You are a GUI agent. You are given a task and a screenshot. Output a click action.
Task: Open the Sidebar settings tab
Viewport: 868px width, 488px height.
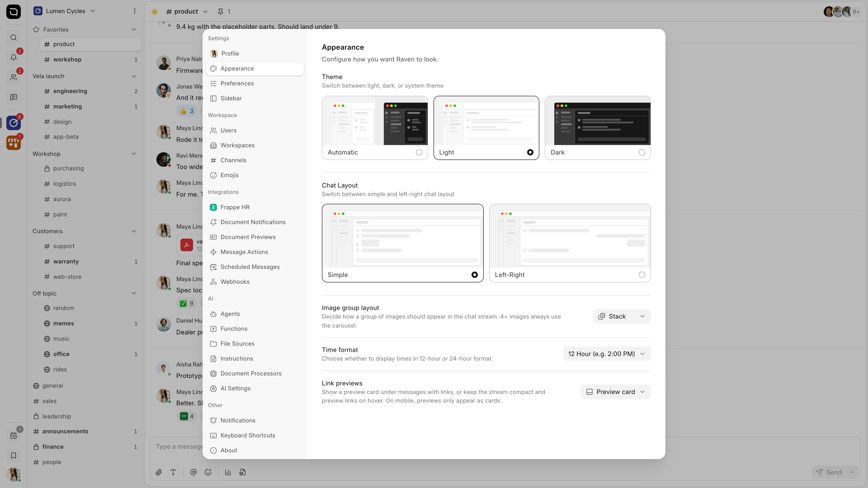255,98
